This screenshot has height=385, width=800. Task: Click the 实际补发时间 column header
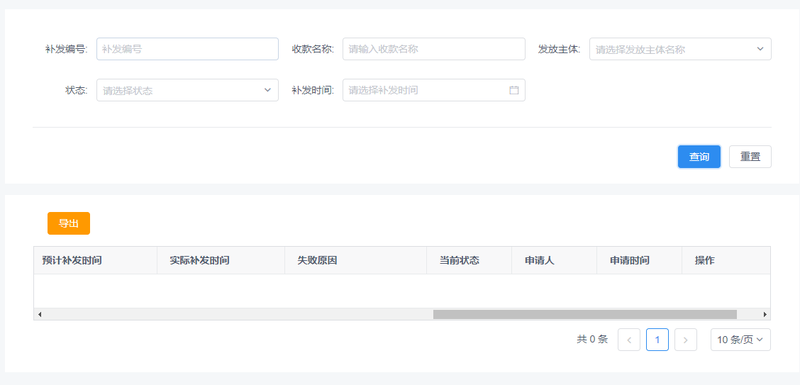(221, 261)
